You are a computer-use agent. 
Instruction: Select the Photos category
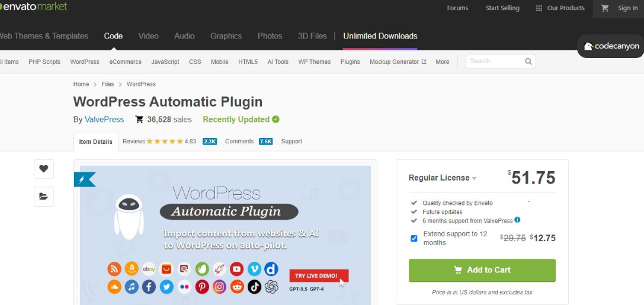270,36
